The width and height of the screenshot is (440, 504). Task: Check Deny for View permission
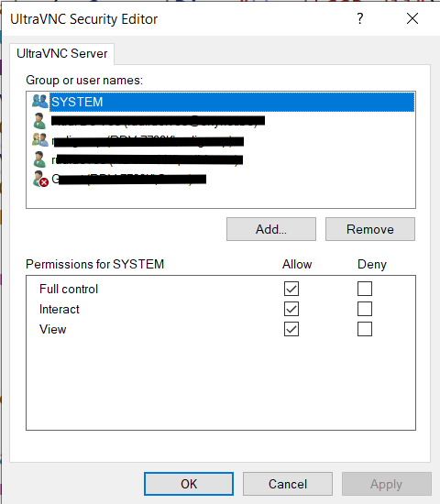click(x=365, y=329)
